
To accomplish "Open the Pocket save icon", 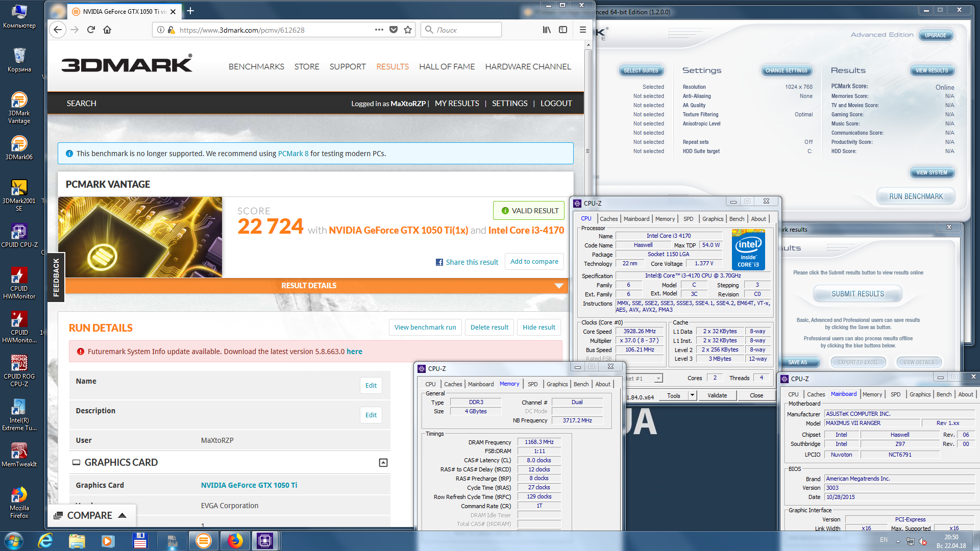I will [394, 30].
